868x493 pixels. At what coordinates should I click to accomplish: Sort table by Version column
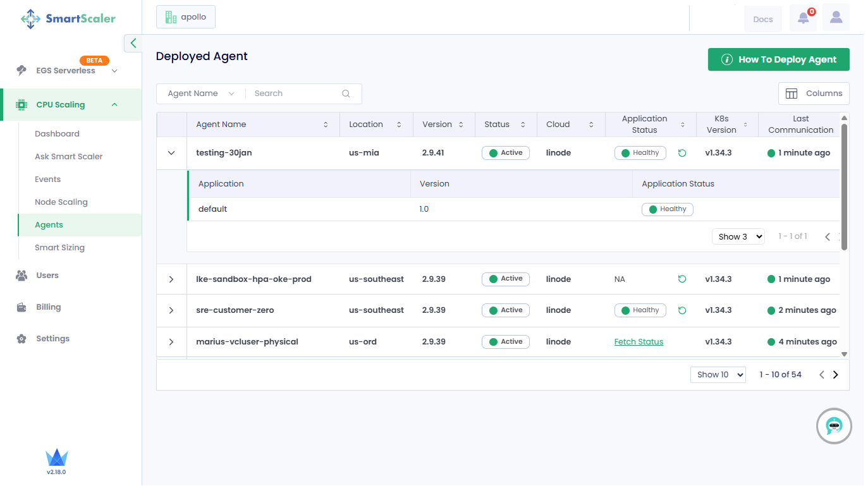461,125
